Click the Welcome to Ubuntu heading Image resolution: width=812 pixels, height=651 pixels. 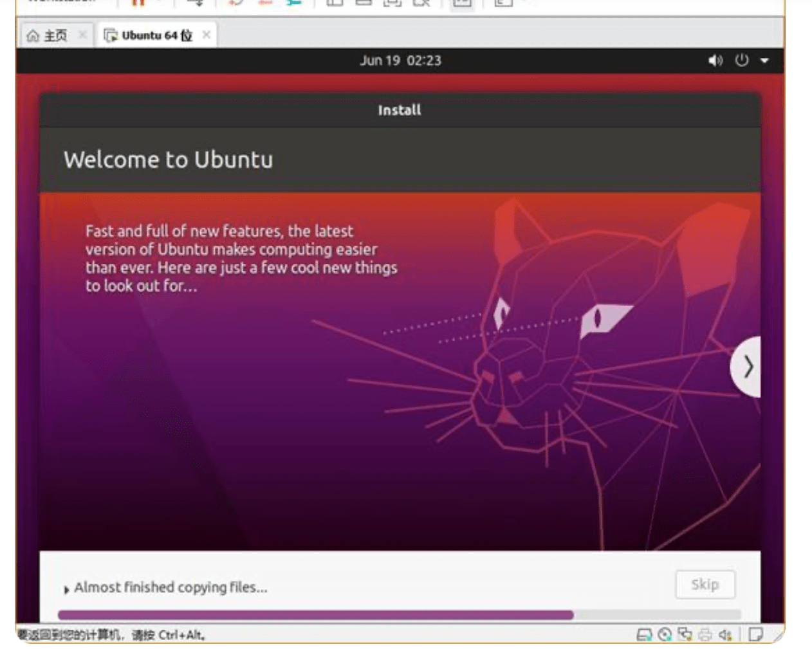(169, 160)
